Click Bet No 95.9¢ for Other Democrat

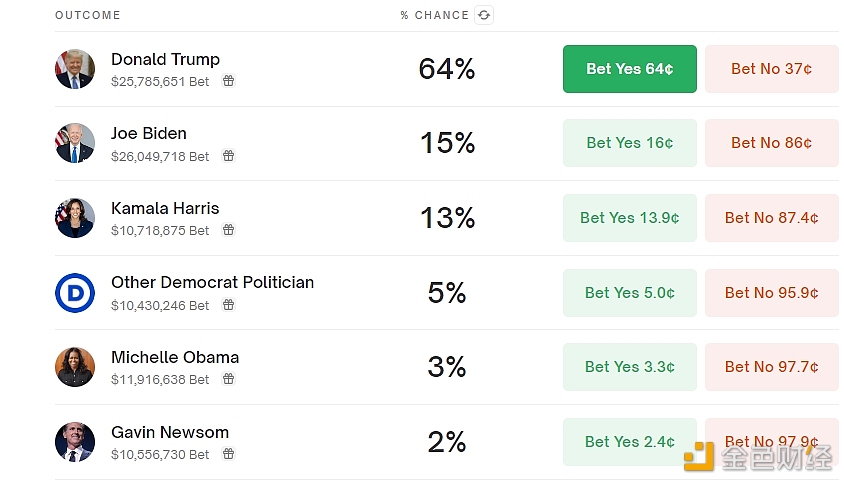click(x=772, y=293)
